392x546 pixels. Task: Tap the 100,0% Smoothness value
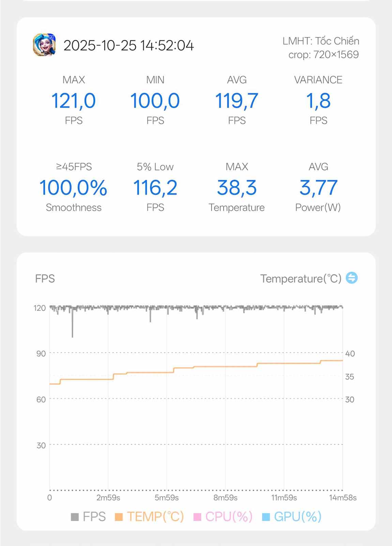pyautogui.click(x=74, y=187)
